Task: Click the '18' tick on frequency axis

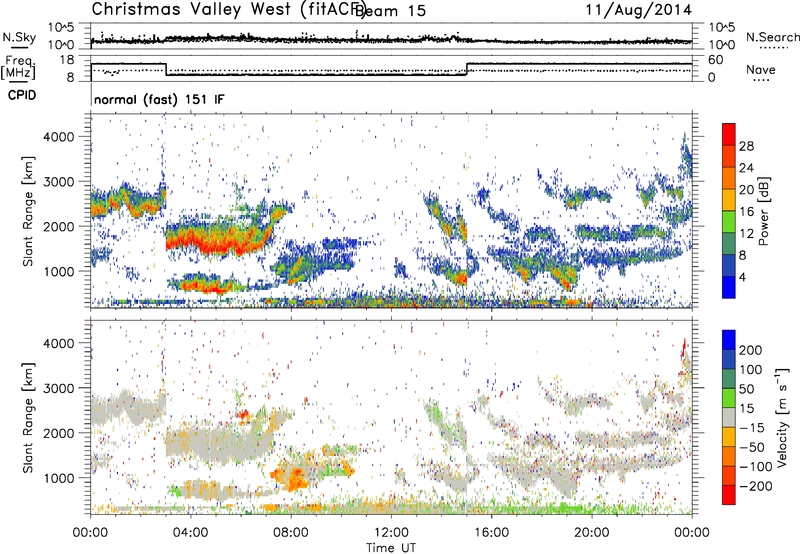Action: [x=66, y=60]
